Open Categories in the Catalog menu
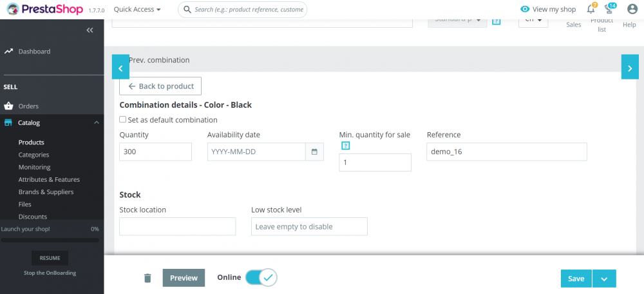Image resolution: width=644 pixels, height=294 pixels. 33,155
